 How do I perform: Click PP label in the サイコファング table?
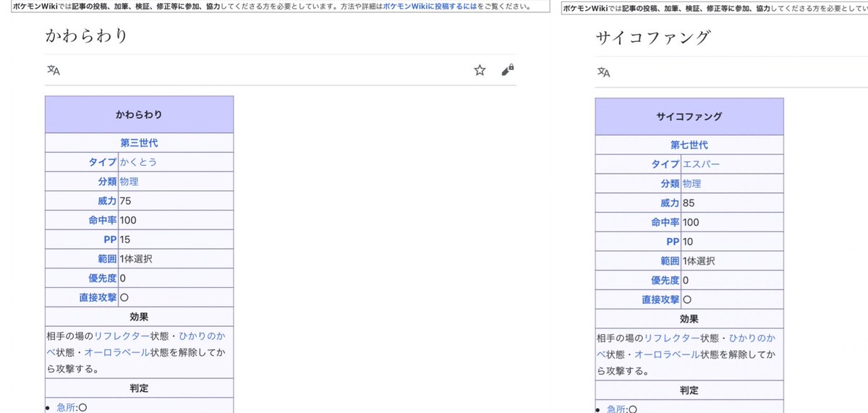[673, 242]
